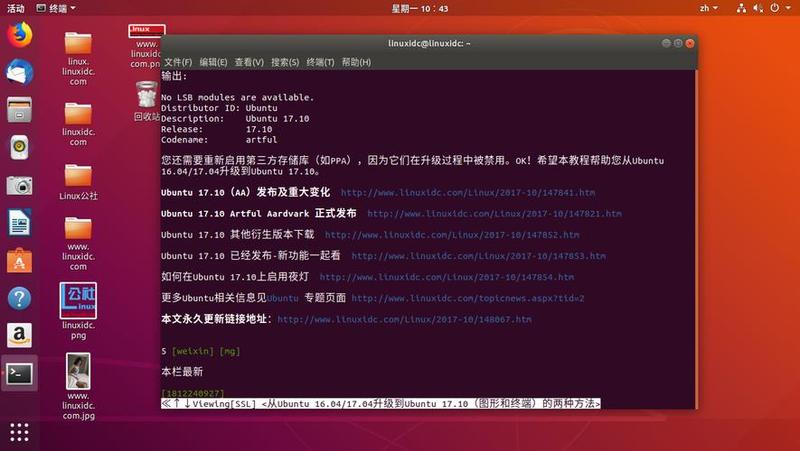Launch Thunderbird mail from the dock

click(19, 72)
